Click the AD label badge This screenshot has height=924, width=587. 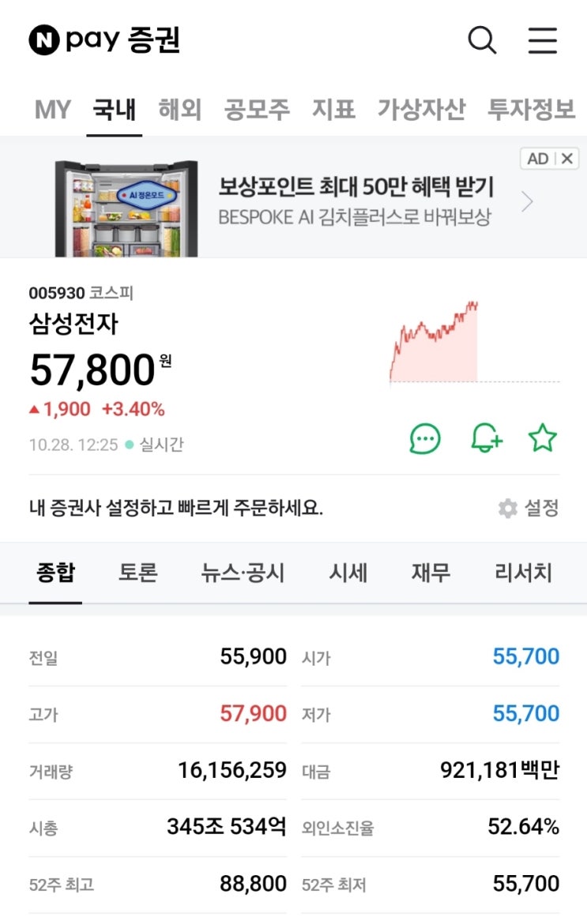point(537,159)
